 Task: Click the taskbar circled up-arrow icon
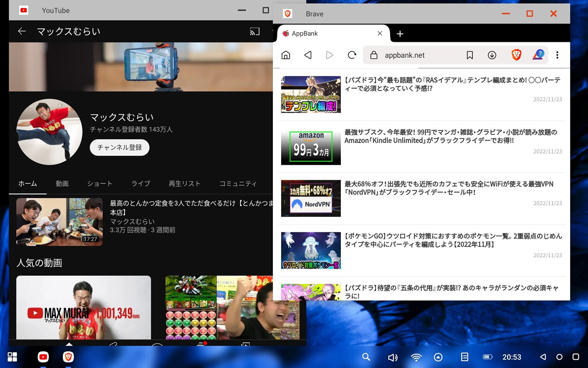(x=438, y=357)
